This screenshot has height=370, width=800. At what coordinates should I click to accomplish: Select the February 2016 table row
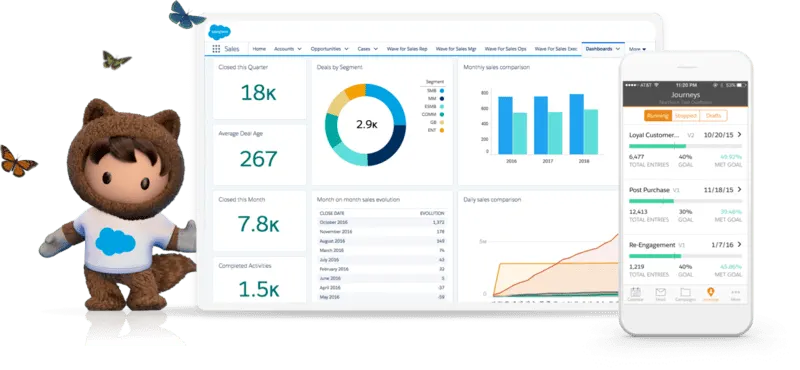pyautogui.click(x=382, y=269)
